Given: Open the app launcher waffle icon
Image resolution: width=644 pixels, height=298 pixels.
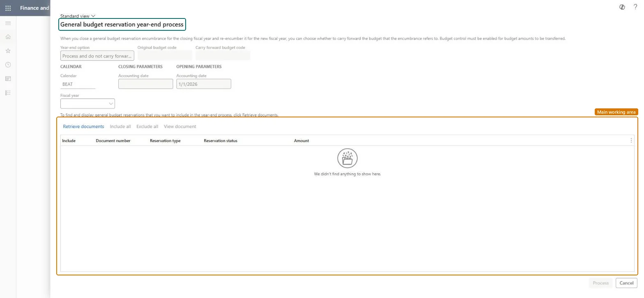Looking at the screenshot, I should point(8,8).
